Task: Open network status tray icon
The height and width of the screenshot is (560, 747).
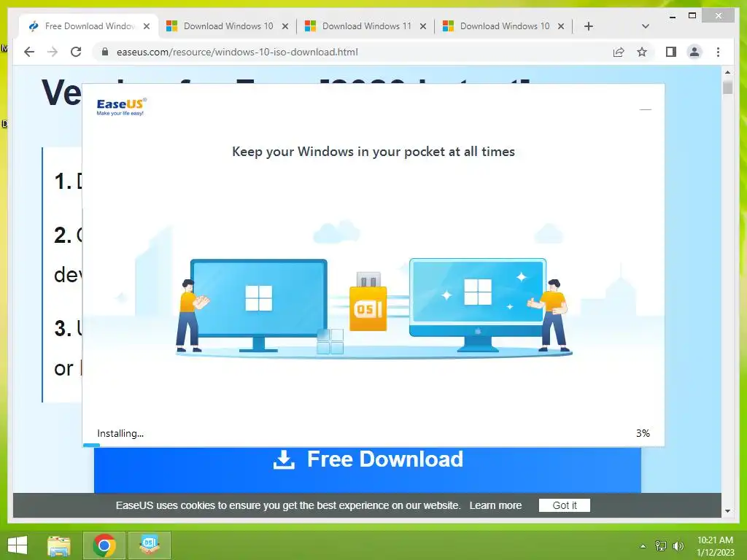Action: 661,546
